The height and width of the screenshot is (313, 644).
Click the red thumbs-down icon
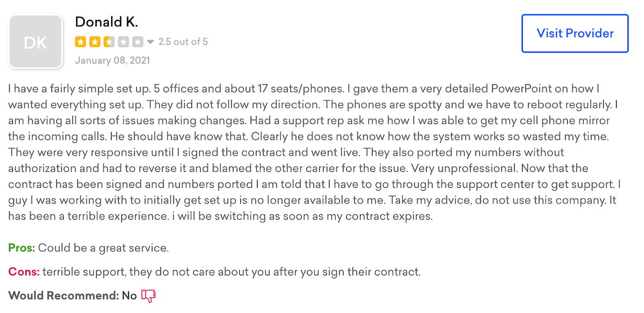tap(148, 295)
